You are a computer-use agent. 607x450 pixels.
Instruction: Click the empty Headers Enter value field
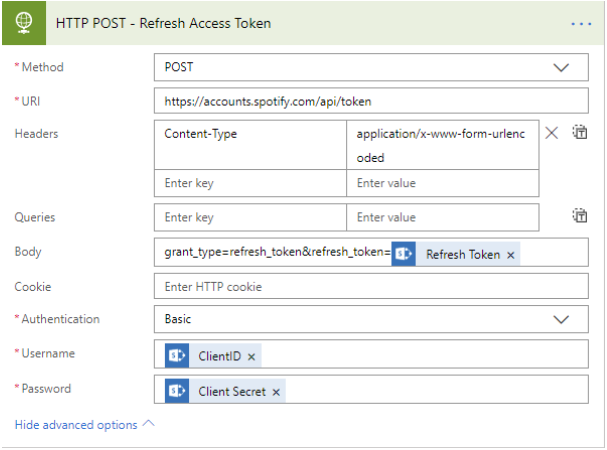[442, 183]
